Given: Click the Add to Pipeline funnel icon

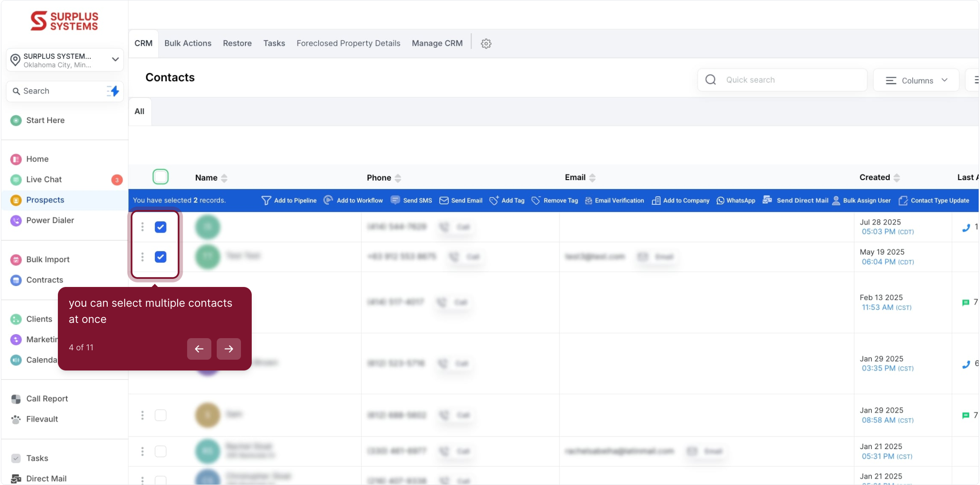Looking at the screenshot, I should (x=266, y=200).
